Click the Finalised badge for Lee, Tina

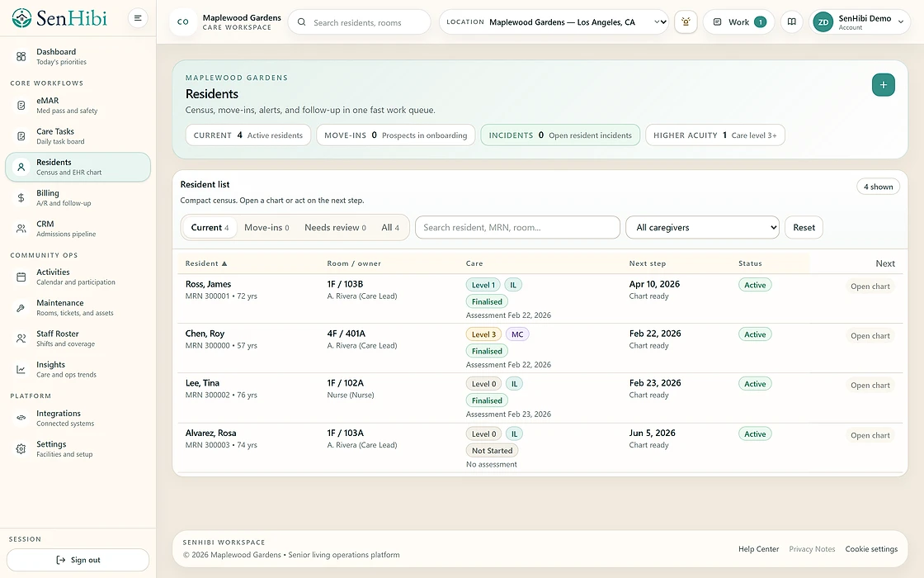coord(487,400)
